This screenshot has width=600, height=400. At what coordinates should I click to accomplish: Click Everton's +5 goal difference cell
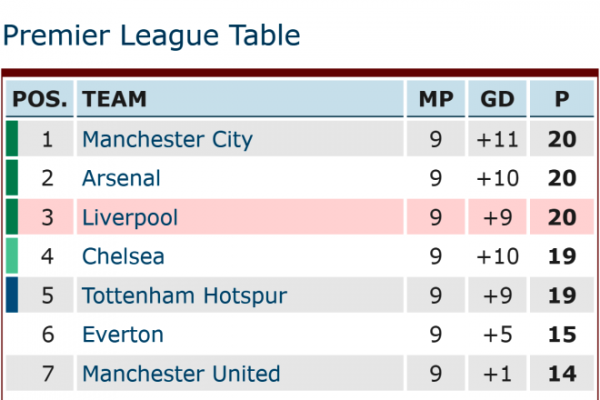tap(497, 334)
